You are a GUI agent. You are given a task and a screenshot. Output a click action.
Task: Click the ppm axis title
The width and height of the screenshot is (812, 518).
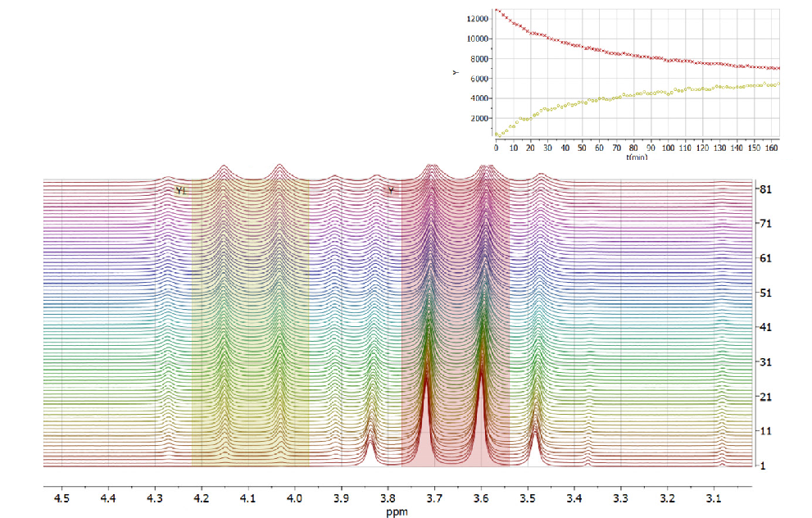pyautogui.click(x=397, y=512)
